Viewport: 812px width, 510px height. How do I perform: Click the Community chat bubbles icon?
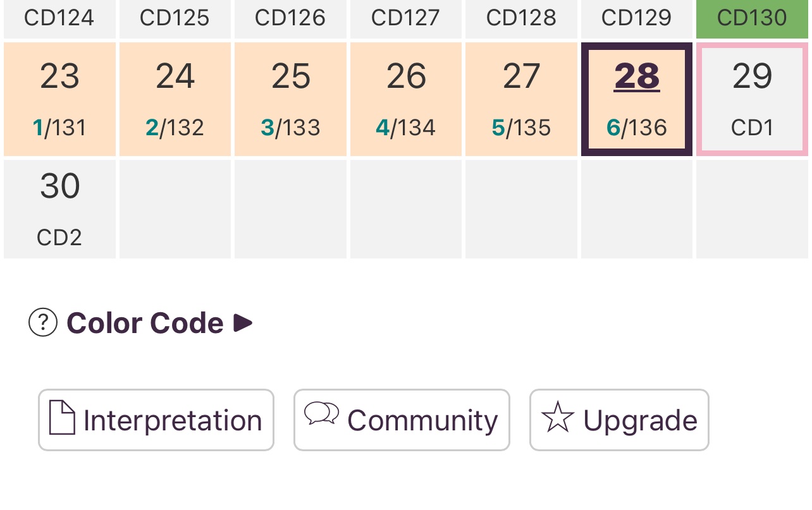[x=321, y=414]
